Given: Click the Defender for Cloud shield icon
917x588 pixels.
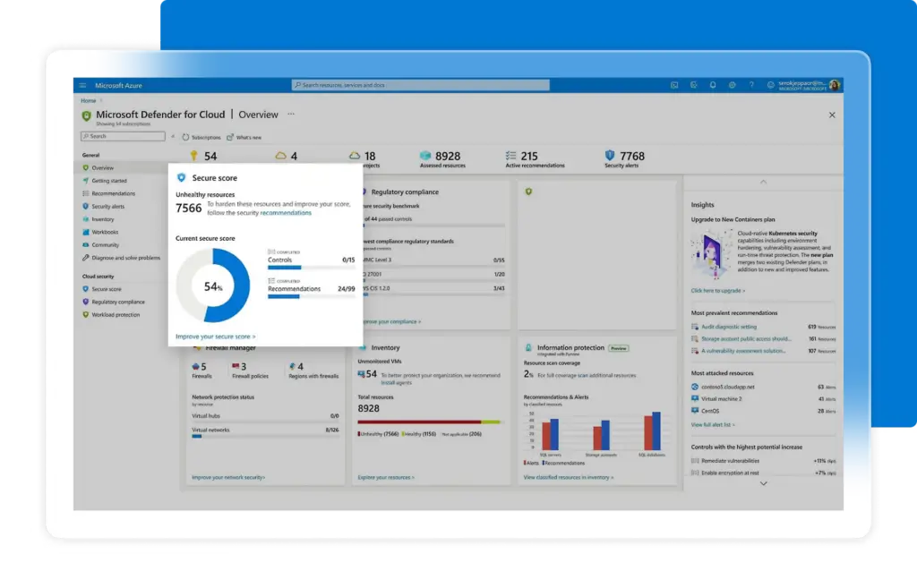Looking at the screenshot, I should pyautogui.click(x=87, y=115).
